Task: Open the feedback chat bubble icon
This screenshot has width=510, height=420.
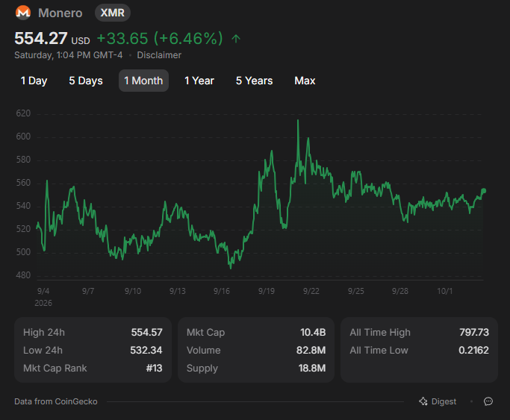Action: click(x=488, y=401)
